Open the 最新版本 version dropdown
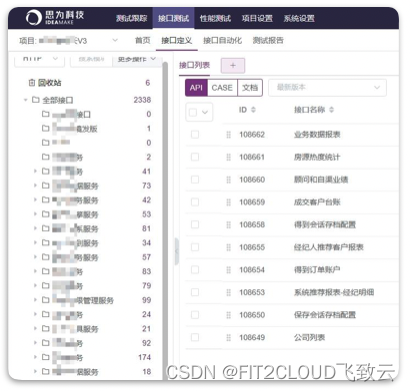The image size is (410, 391). pos(327,88)
